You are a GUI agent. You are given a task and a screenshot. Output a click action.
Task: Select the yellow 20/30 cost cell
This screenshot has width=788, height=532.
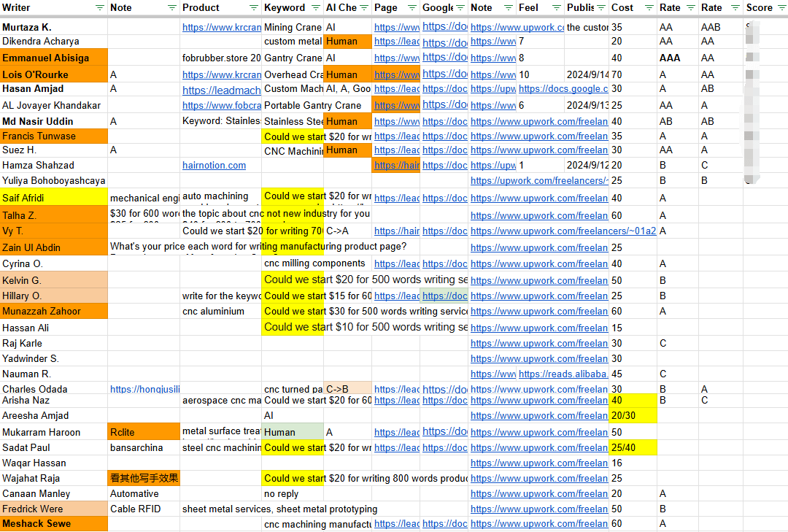point(633,416)
